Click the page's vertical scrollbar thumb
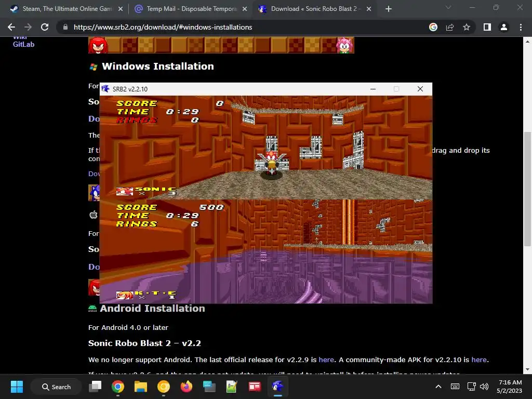 click(527, 189)
